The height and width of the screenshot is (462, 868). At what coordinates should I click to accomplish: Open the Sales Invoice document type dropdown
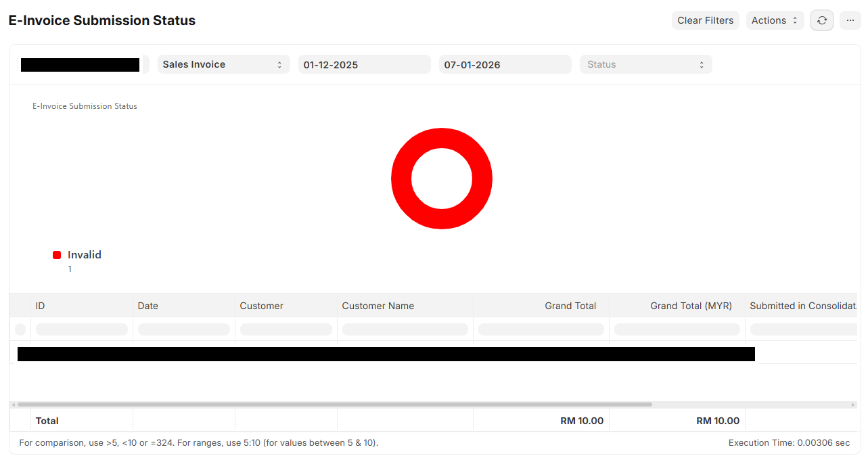pyautogui.click(x=223, y=64)
